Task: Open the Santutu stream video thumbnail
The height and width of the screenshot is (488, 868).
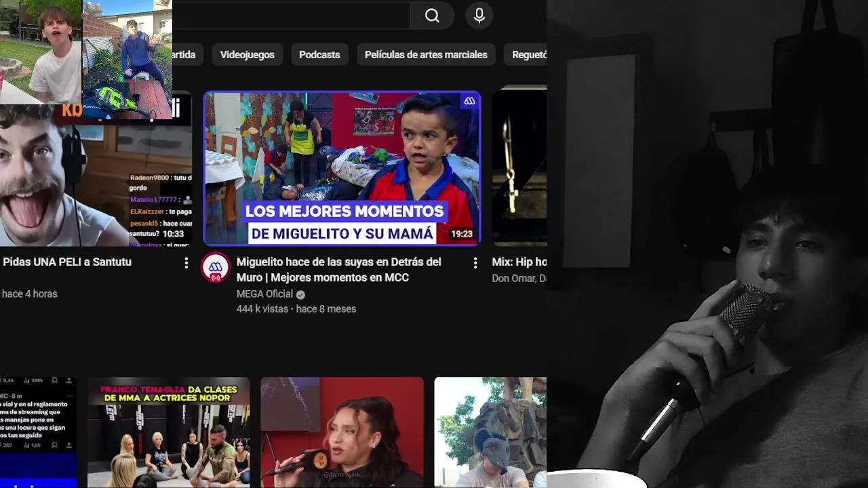Action: tap(96, 175)
